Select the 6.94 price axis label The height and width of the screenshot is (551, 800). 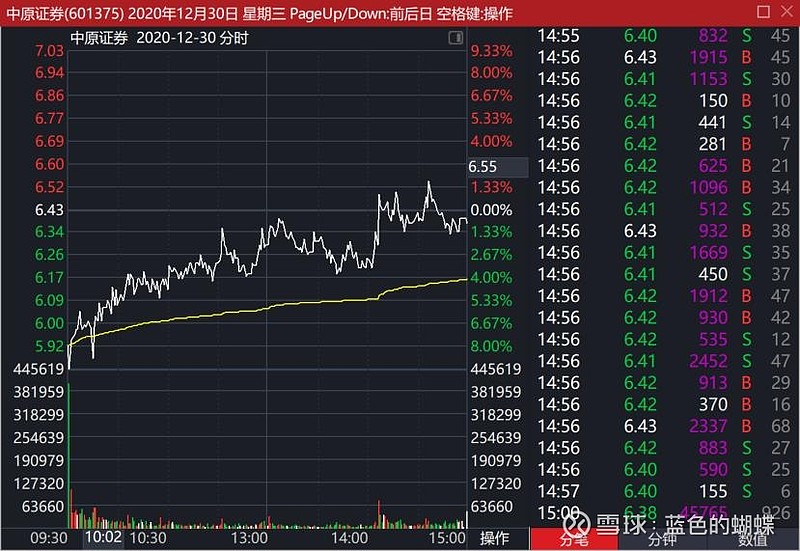point(49,72)
